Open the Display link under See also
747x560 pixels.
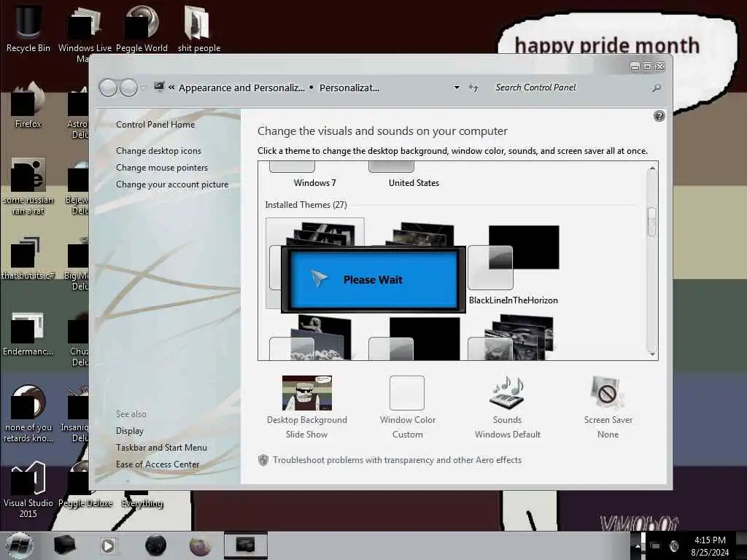[x=130, y=431]
